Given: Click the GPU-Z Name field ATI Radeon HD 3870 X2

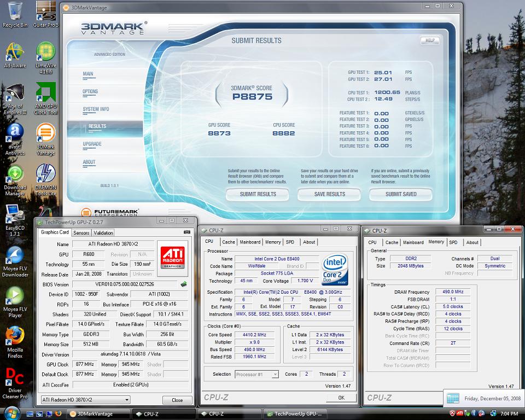Looking at the screenshot, I should point(113,244).
